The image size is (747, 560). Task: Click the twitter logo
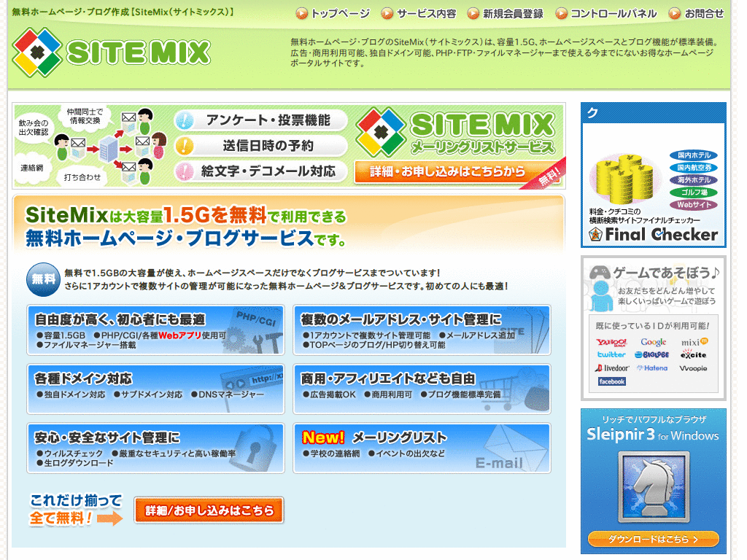pos(612,355)
